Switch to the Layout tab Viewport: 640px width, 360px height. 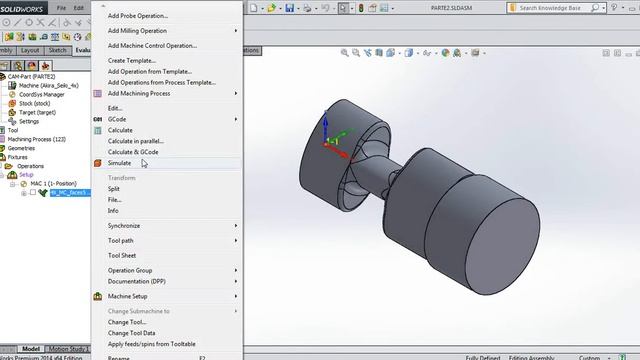click(30, 50)
